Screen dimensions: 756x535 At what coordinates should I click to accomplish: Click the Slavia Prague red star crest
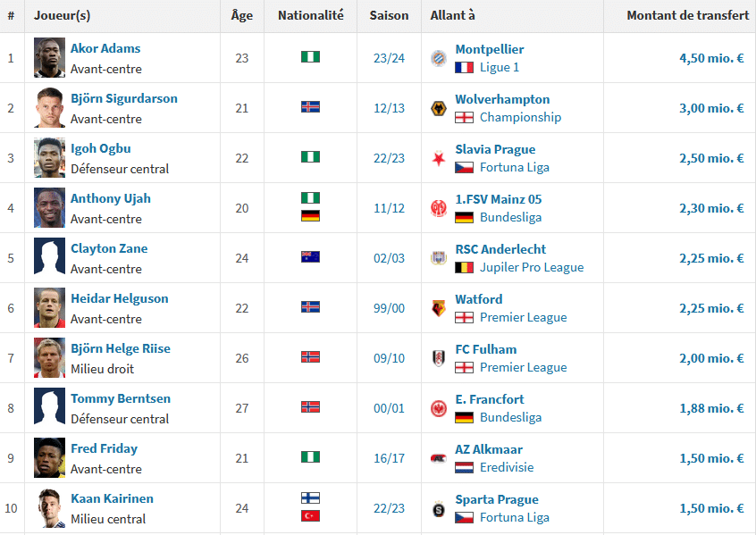pyautogui.click(x=438, y=158)
